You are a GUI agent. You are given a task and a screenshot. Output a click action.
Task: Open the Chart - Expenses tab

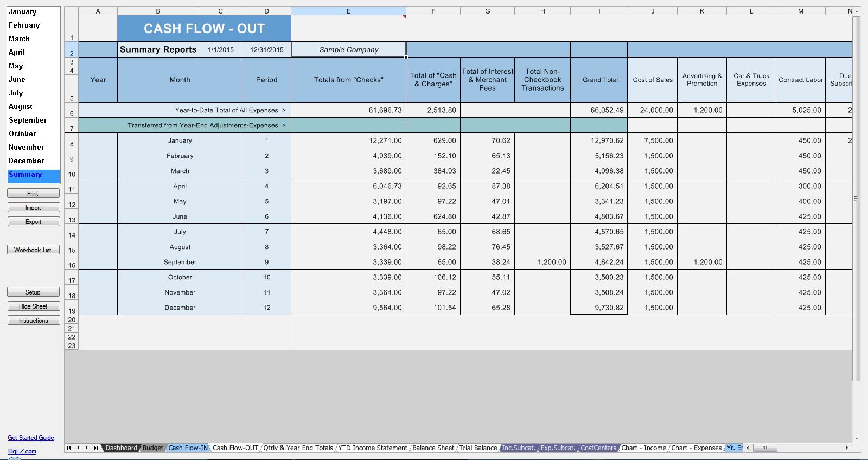tap(697, 448)
